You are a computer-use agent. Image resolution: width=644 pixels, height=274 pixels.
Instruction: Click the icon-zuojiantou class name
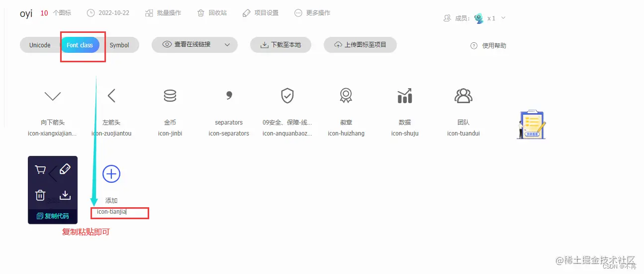(111, 133)
